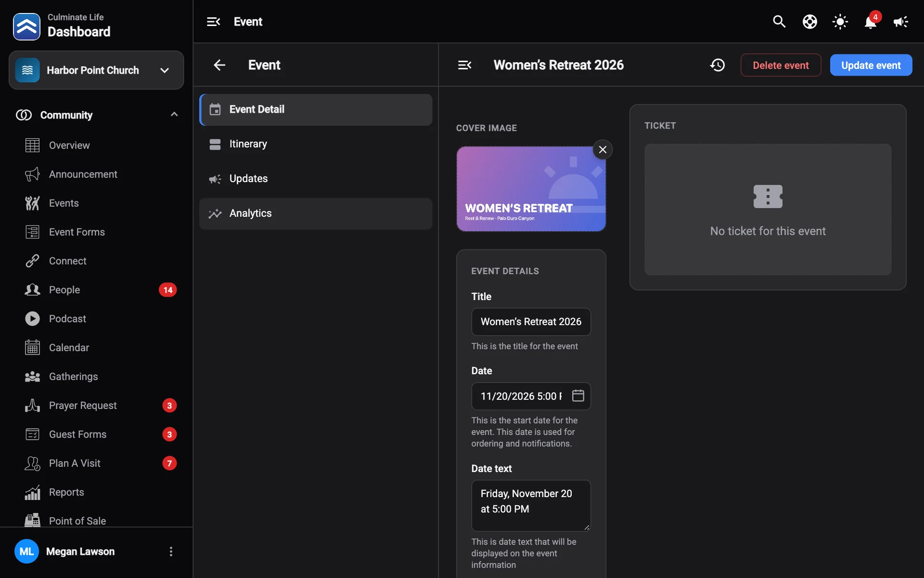Open the date picker calendar icon
The image size is (924, 578).
pyautogui.click(x=578, y=396)
